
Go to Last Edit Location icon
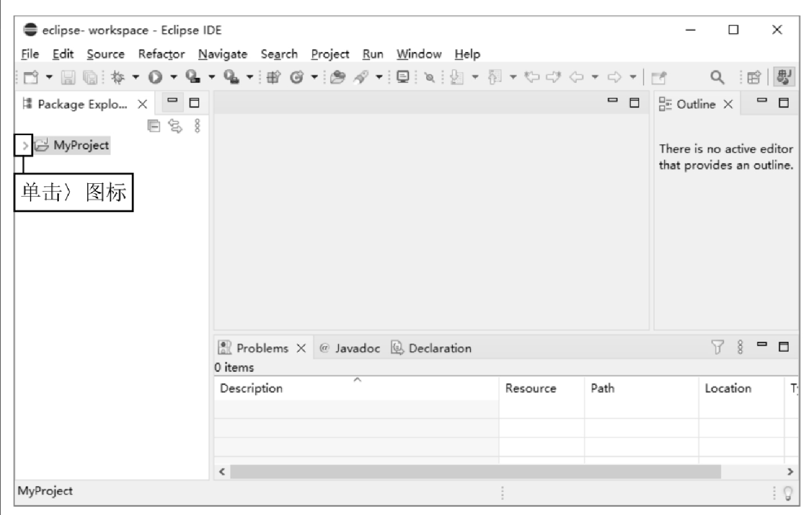532,77
